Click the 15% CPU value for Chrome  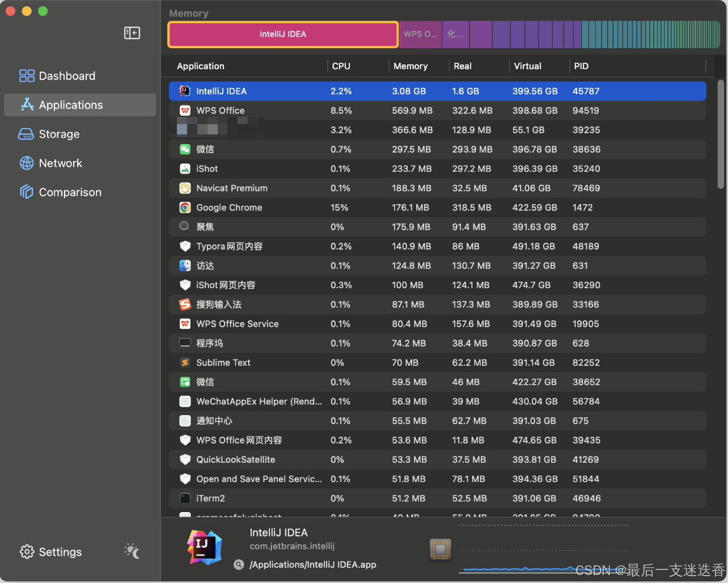click(340, 208)
